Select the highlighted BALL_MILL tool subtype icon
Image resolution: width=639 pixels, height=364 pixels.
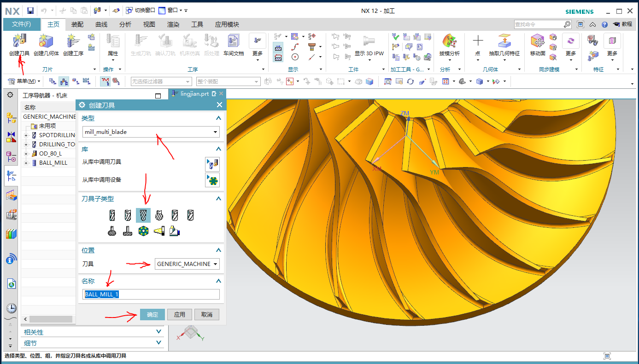click(x=143, y=215)
